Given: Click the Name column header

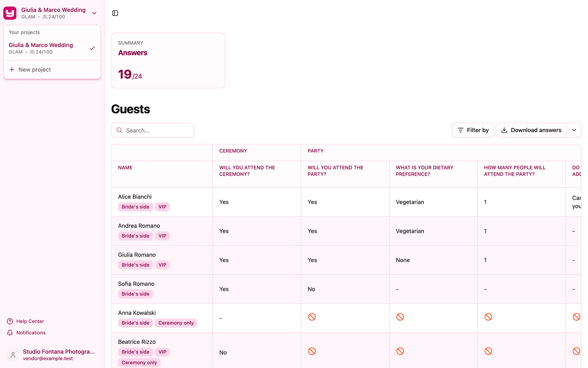Looking at the screenshot, I should click(125, 167).
